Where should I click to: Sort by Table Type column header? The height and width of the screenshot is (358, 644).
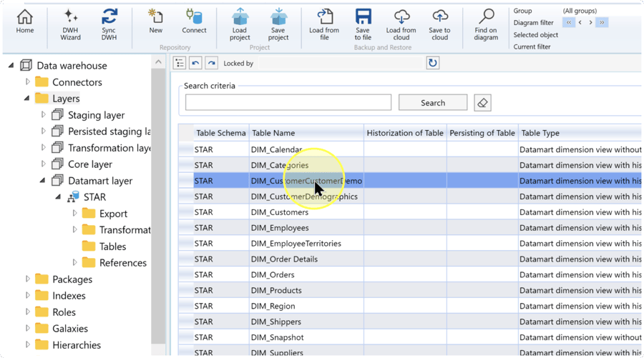[x=580, y=133]
